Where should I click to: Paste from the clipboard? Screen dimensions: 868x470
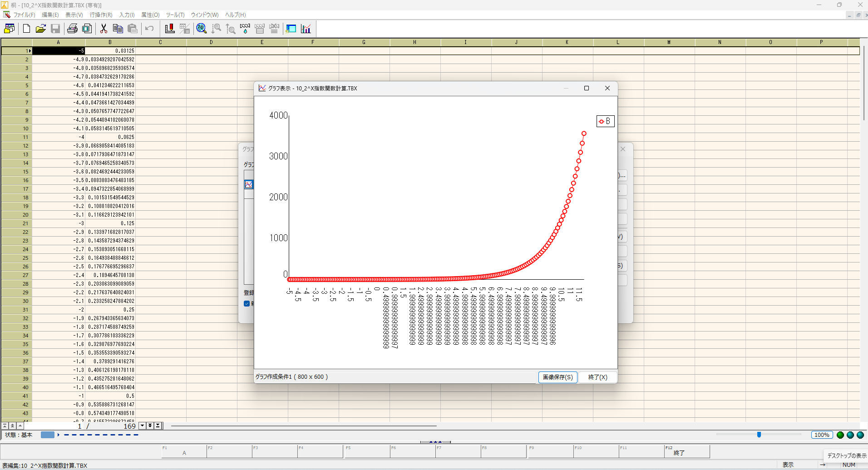133,29
